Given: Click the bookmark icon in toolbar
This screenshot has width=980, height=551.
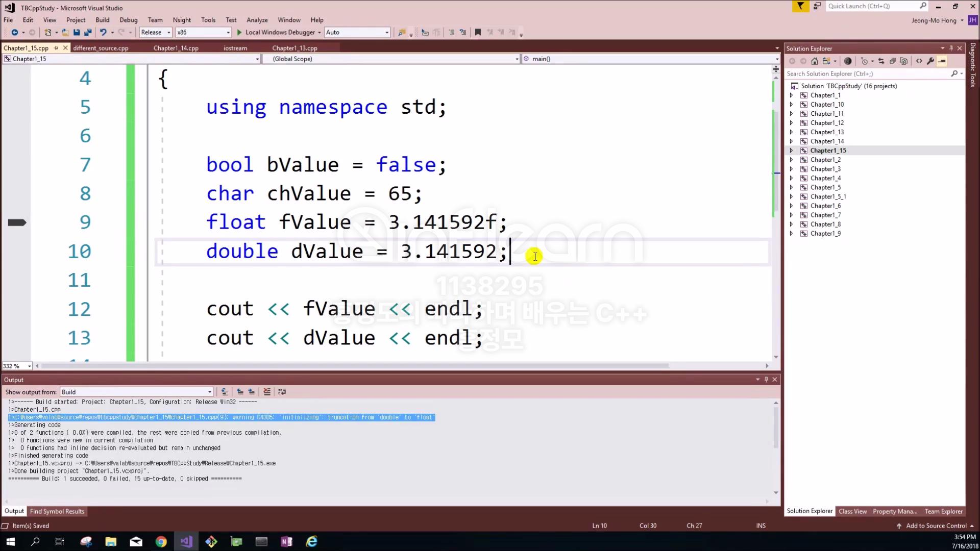Looking at the screenshot, I should 478,32.
